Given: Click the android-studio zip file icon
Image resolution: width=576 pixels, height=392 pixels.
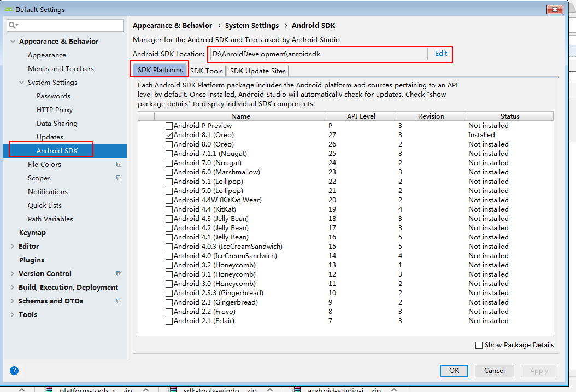Looking at the screenshot, I should [296, 390].
